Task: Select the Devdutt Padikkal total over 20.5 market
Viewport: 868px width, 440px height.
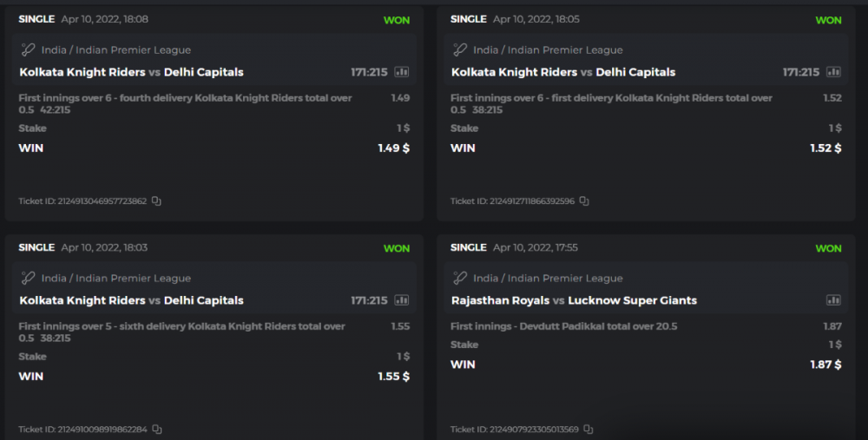Action: pyautogui.click(x=563, y=326)
